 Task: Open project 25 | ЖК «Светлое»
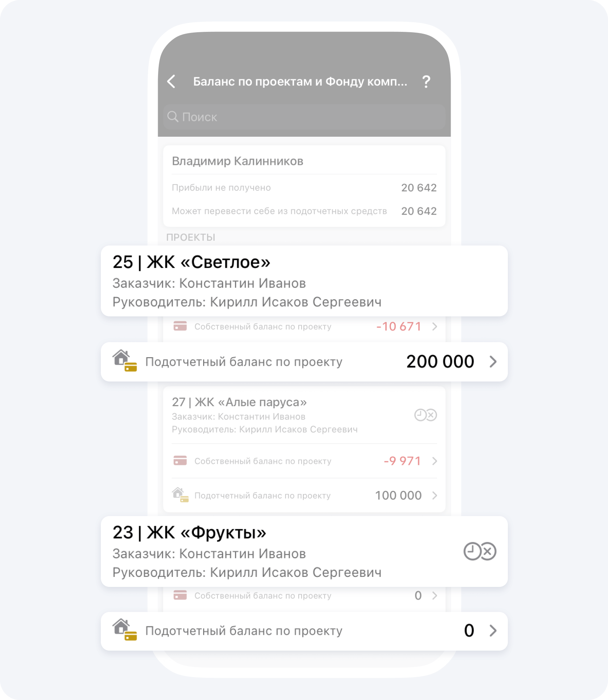[x=304, y=281]
